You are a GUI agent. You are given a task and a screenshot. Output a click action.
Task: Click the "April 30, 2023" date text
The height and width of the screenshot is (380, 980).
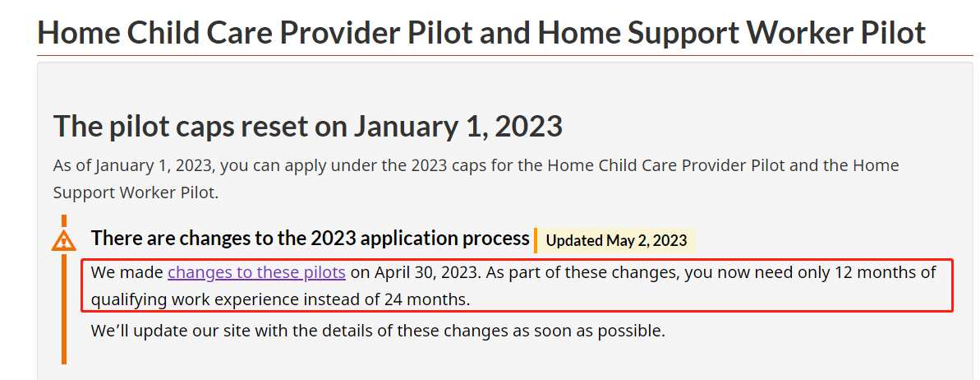click(x=426, y=272)
